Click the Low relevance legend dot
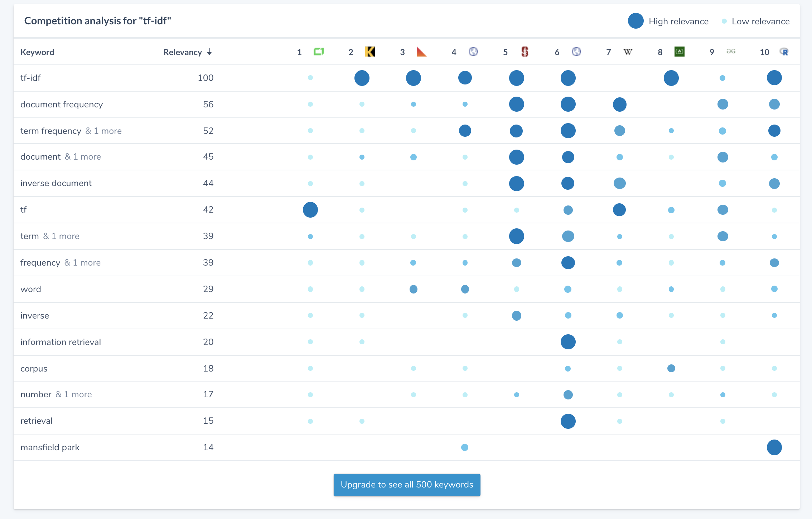The height and width of the screenshot is (519, 812). pos(724,21)
